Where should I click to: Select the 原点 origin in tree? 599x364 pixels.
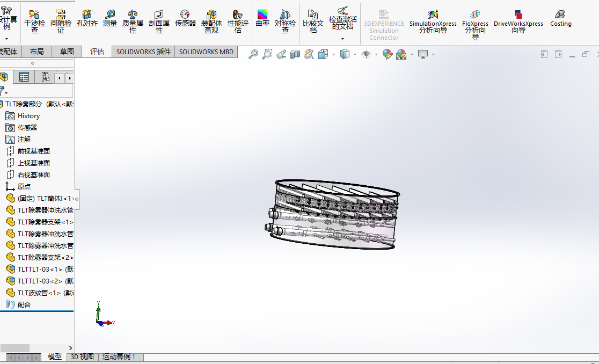click(x=24, y=186)
